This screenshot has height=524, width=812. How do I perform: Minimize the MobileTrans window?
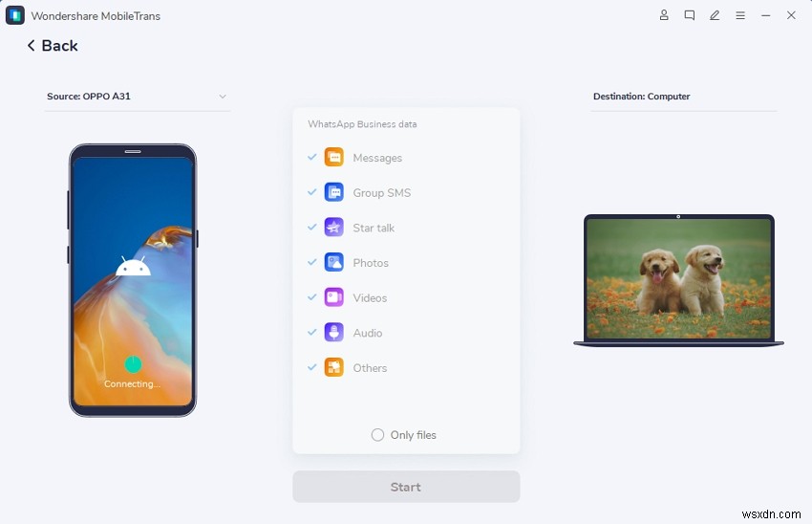(x=765, y=15)
